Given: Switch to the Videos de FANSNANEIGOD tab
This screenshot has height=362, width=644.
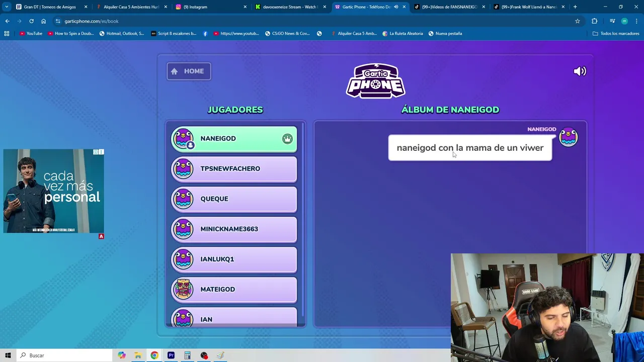Looking at the screenshot, I should click(449, 7).
